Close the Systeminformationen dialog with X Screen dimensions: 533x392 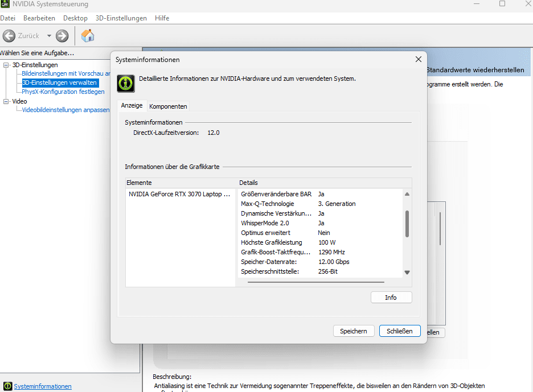coord(419,59)
